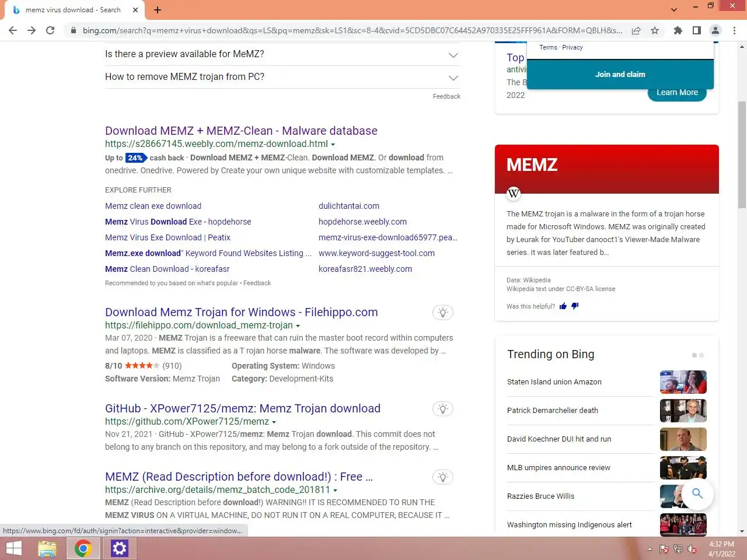This screenshot has height=560, width=747.
Task: Open a new browser tab
Action: pyautogui.click(x=158, y=10)
